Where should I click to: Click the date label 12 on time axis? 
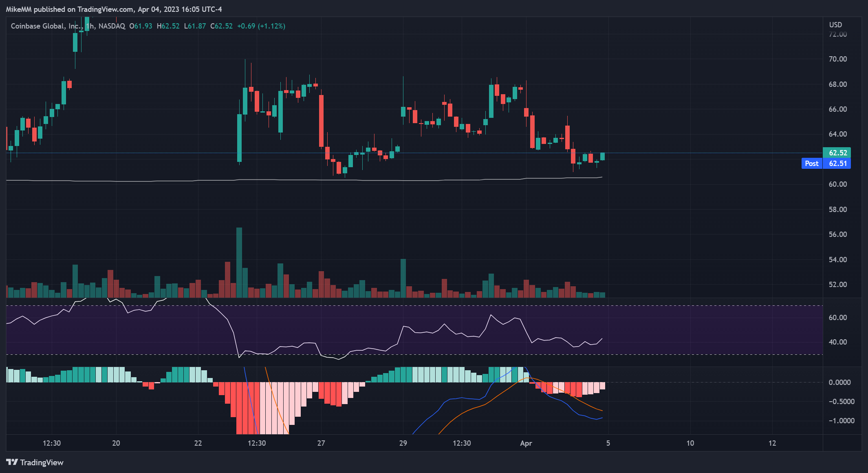click(772, 443)
